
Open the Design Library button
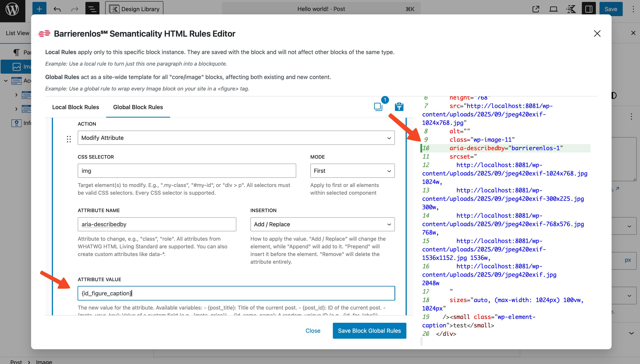[134, 9]
